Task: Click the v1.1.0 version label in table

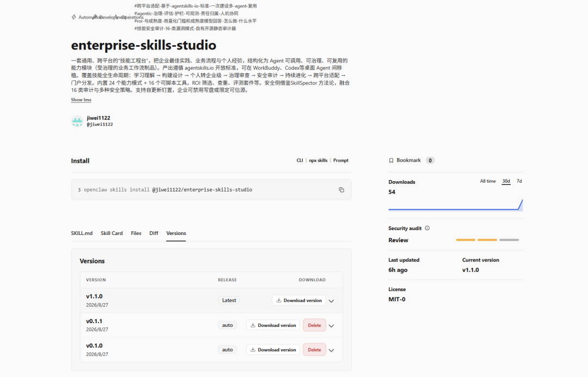Action: coord(94,296)
